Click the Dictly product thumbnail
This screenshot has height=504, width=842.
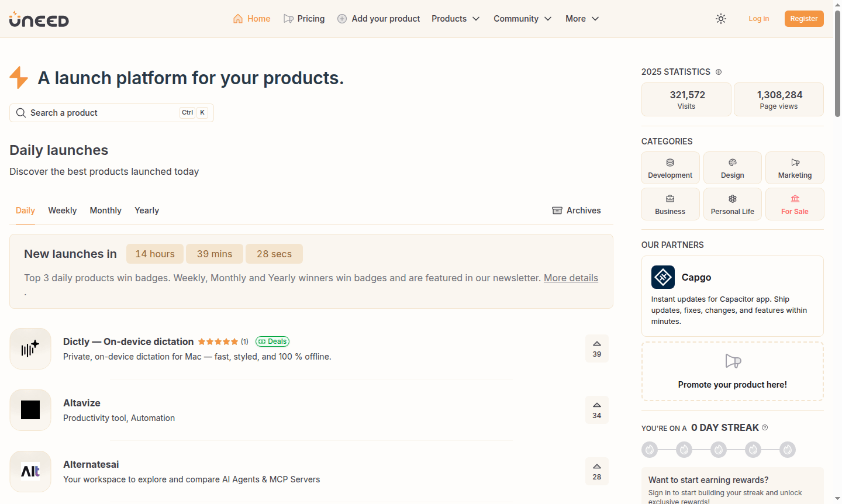coord(30,348)
